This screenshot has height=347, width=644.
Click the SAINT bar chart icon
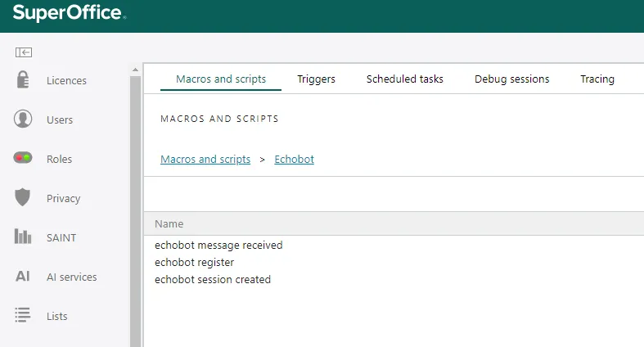click(x=23, y=237)
